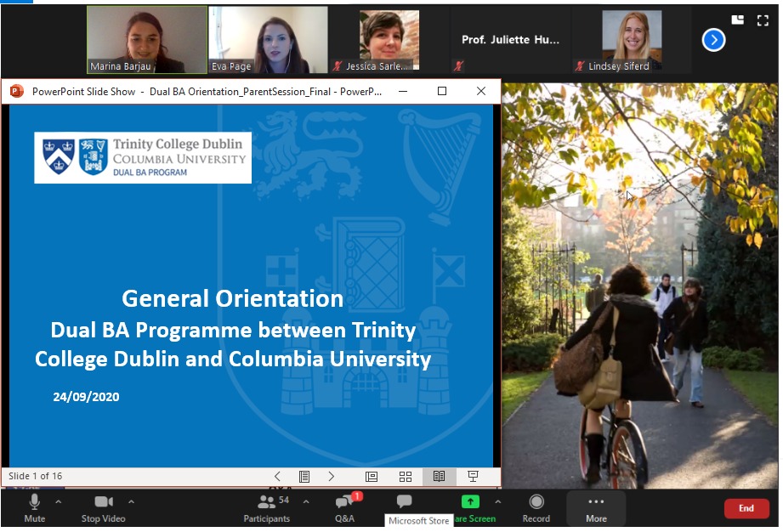Select Marina Barjau video thumbnail

pyautogui.click(x=147, y=40)
